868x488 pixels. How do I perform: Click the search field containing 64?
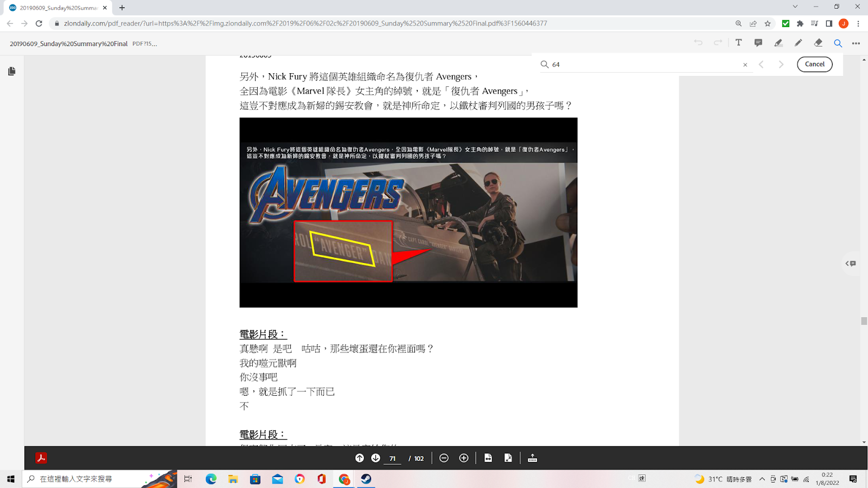(646, 65)
